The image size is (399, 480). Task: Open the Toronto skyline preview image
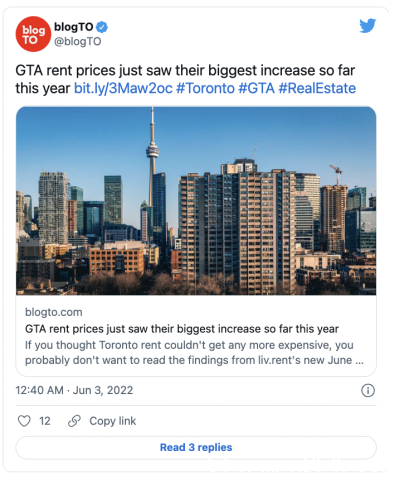click(x=196, y=201)
